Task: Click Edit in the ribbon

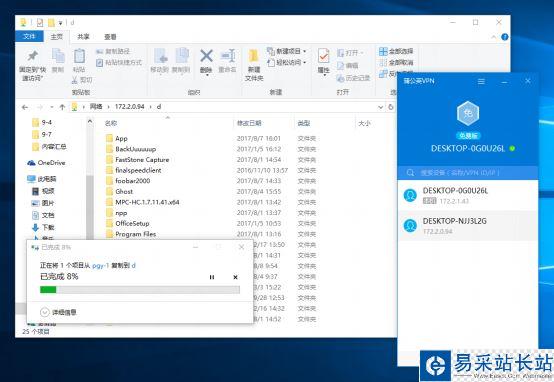Action: (348, 65)
